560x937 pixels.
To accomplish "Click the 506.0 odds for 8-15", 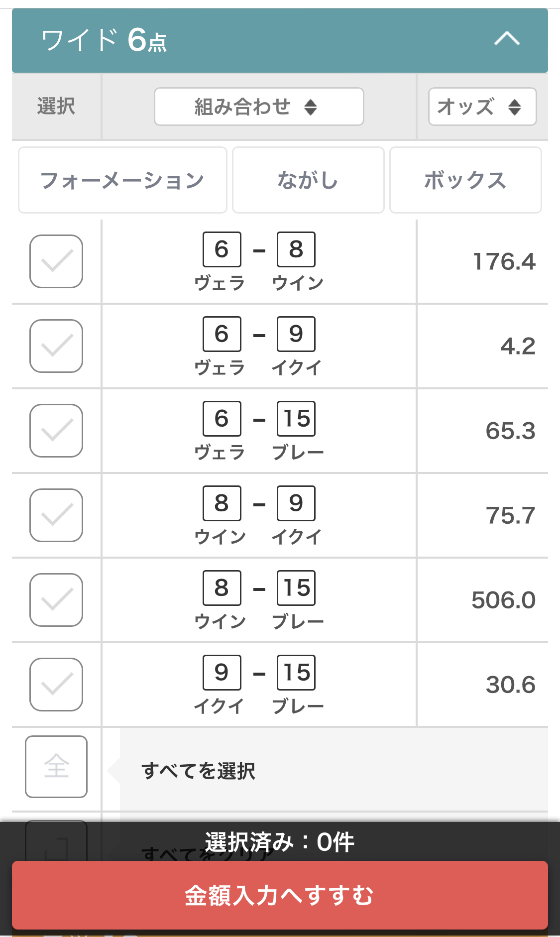I will (x=503, y=600).
